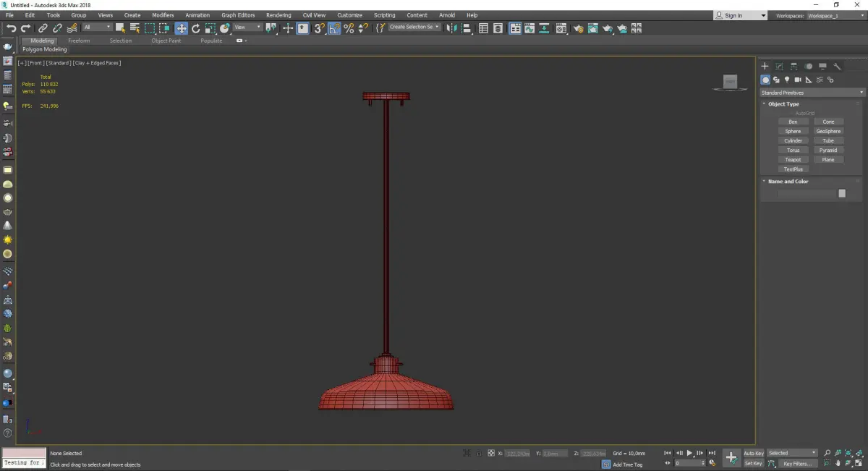Activate the Select and Move tool
The height and width of the screenshot is (471, 868).
tap(181, 28)
